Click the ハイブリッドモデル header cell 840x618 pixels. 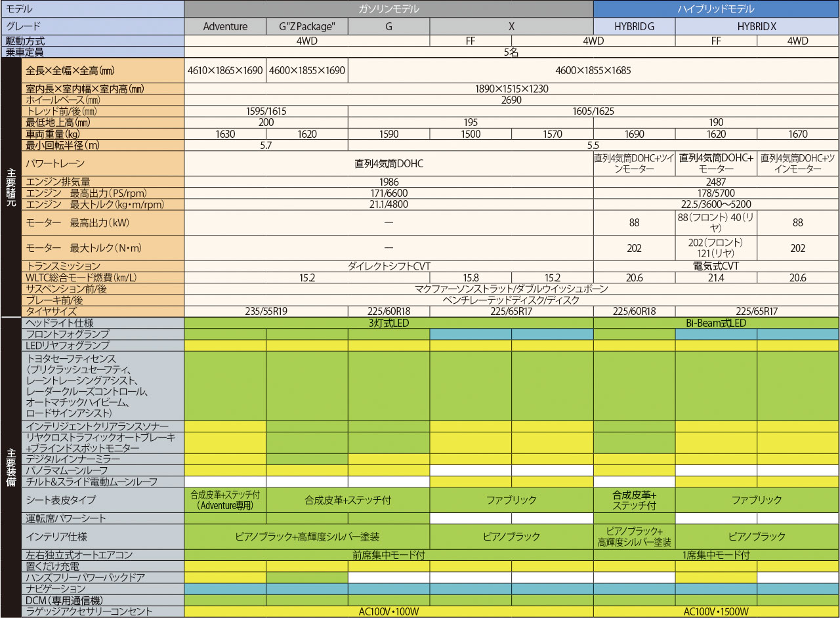click(x=717, y=9)
